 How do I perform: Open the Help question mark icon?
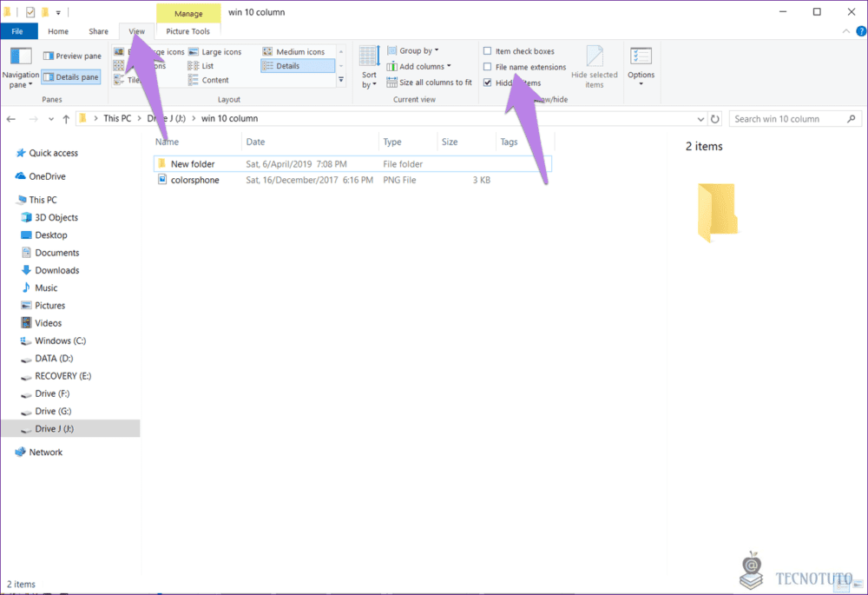click(861, 31)
